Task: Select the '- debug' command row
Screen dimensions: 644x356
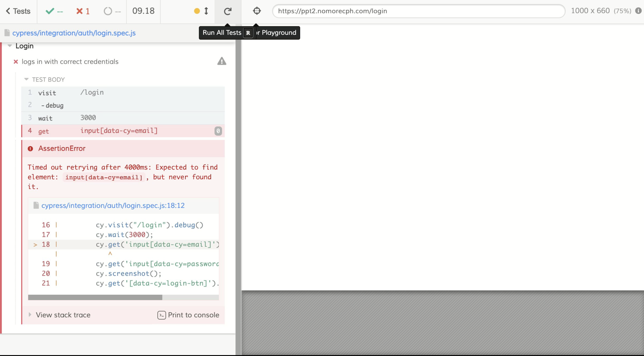Action: [x=123, y=105]
